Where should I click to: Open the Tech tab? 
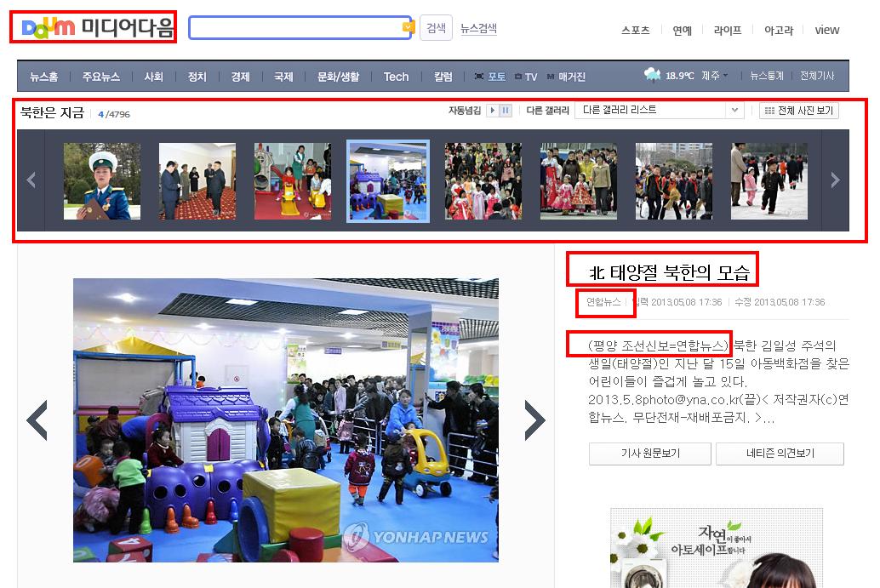(397, 77)
